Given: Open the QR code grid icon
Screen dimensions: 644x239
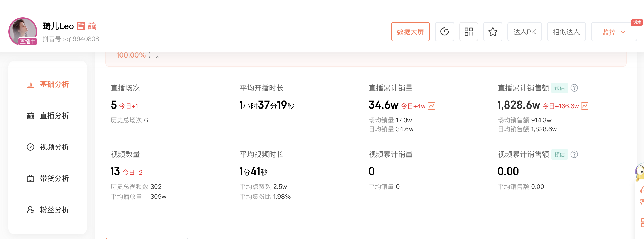Looking at the screenshot, I should (x=468, y=32).
